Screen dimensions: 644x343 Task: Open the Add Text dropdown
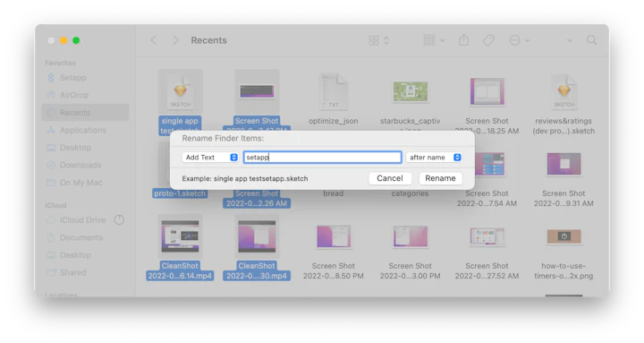(x=210, y=157)
